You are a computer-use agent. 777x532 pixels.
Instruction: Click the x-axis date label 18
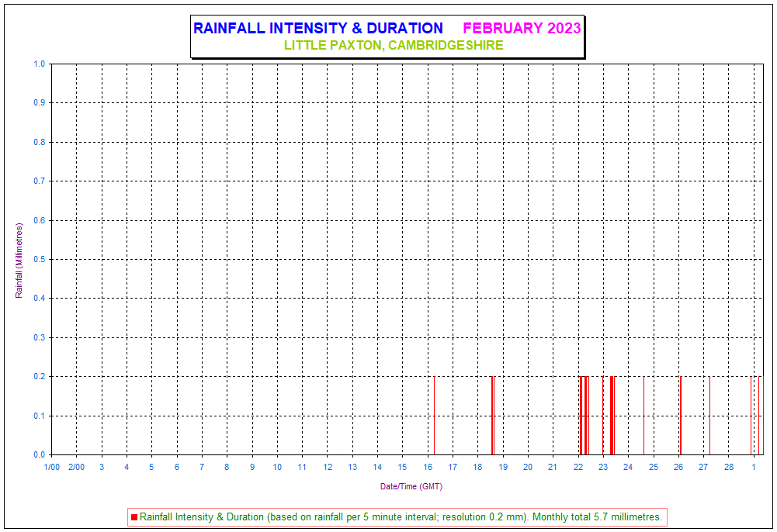click(x=477, y=467)
